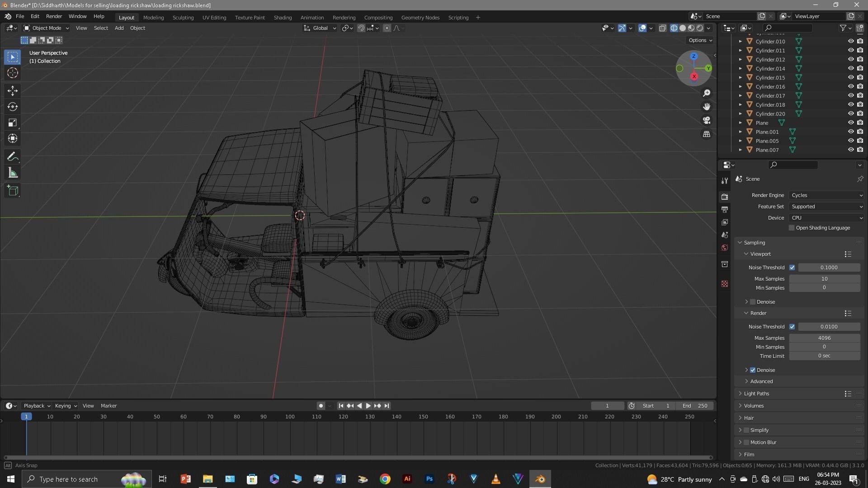Image resolution: width=868 pixels, height=488 pixels.
Task: Select the Cursor tool in the toolbar
Action: pos(13,73)
